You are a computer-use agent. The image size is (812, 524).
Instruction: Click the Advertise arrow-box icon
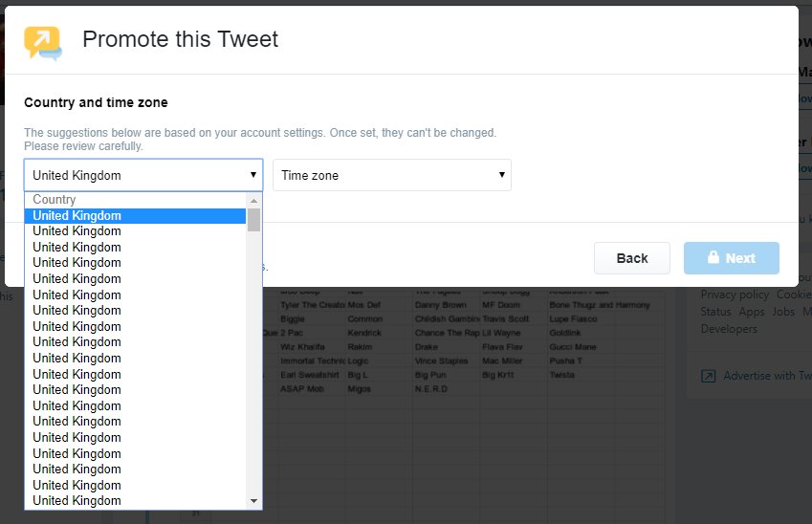coord(708,376)
